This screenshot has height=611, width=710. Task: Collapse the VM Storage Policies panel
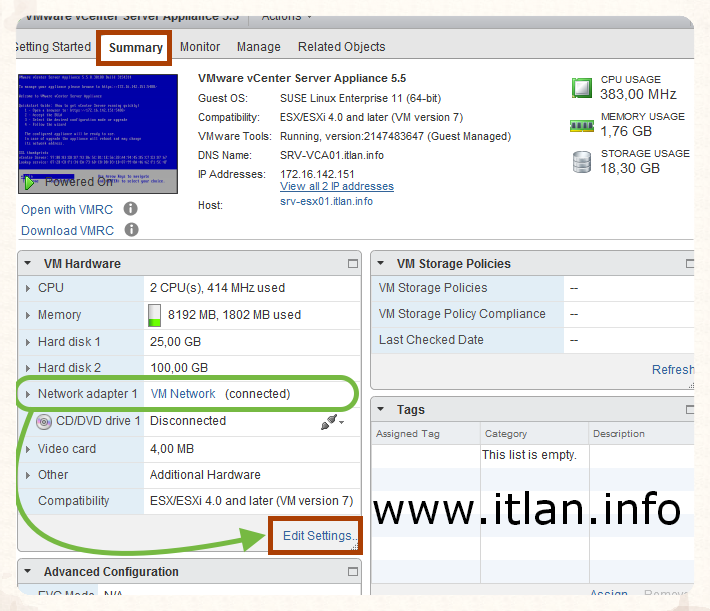[380, 264]
